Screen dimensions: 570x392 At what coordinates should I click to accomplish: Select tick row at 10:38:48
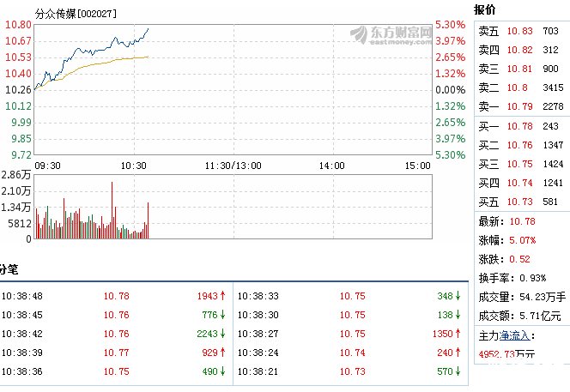tap(116, 296)
